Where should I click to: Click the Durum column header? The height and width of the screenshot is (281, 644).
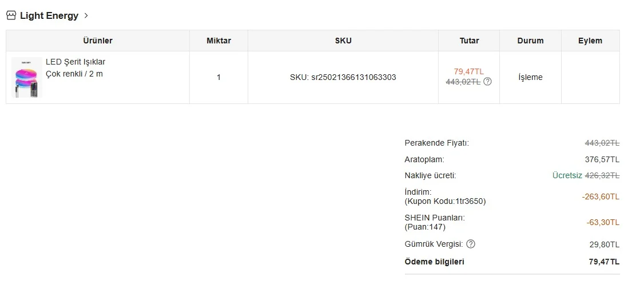tap(530, 41)
